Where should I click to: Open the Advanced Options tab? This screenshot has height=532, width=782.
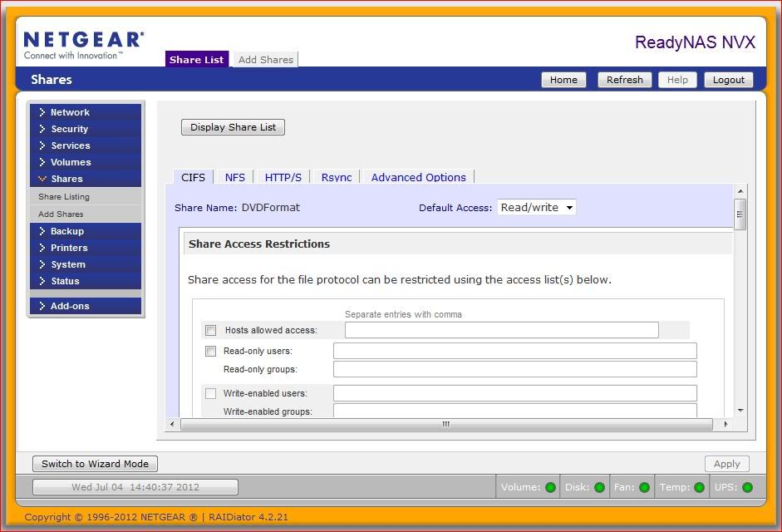(418, 177)
